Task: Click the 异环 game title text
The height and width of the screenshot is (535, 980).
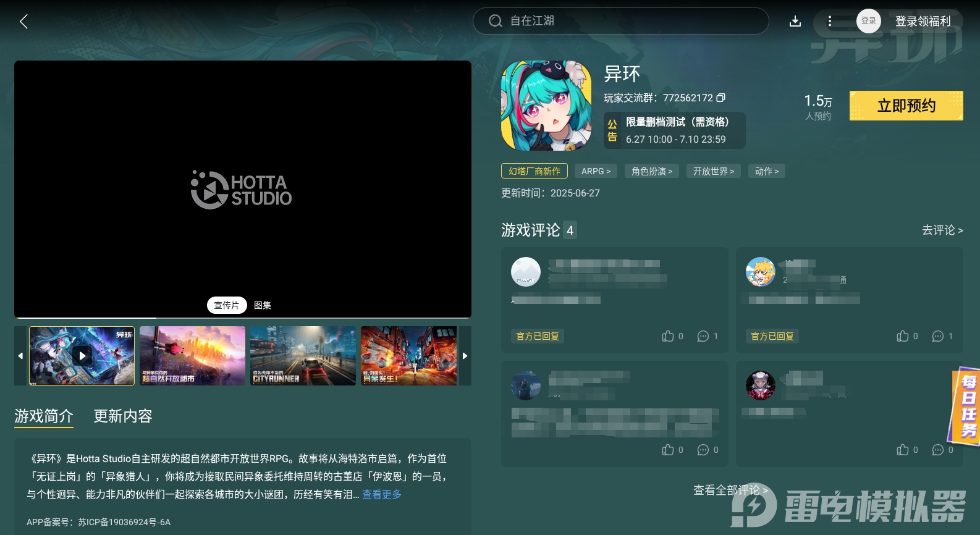Action: 622,74
